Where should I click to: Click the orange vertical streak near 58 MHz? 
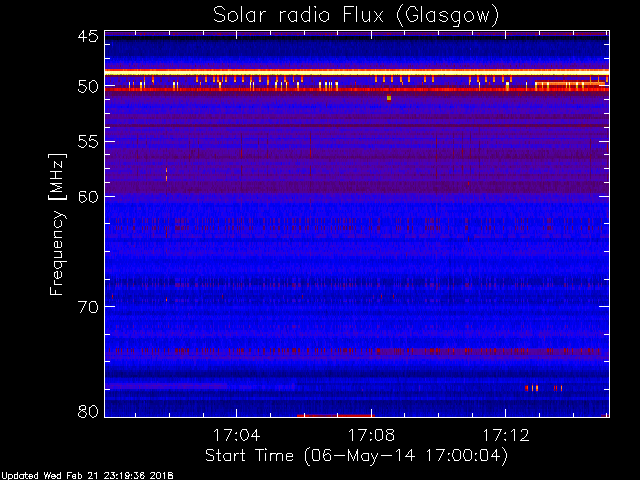(x=167, y=174)
